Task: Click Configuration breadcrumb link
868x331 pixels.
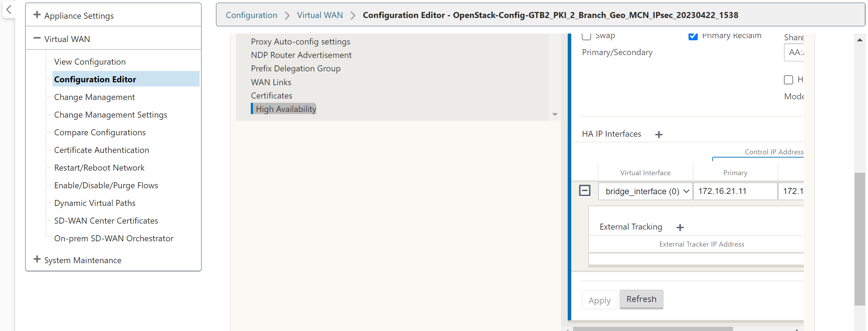Action: pos(252,15)
